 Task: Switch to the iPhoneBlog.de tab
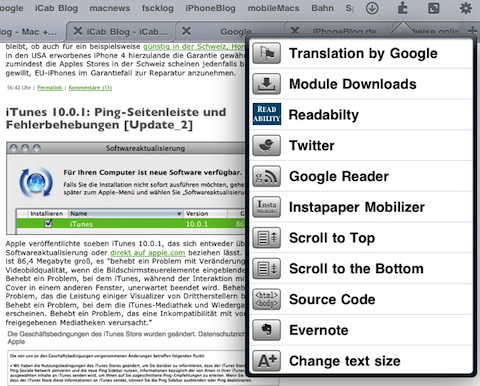[343, 32]
